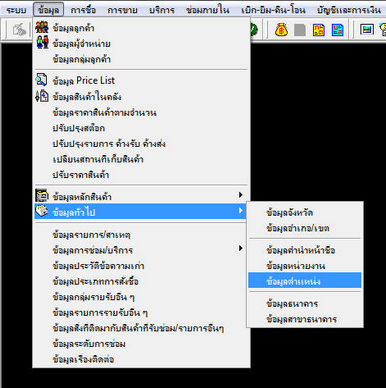The height and width of the screenshot is (388, 386).
Task: Select ข้อมูลรายการรายรับอื่น ๆ entry
Action: tap(141, 312)
